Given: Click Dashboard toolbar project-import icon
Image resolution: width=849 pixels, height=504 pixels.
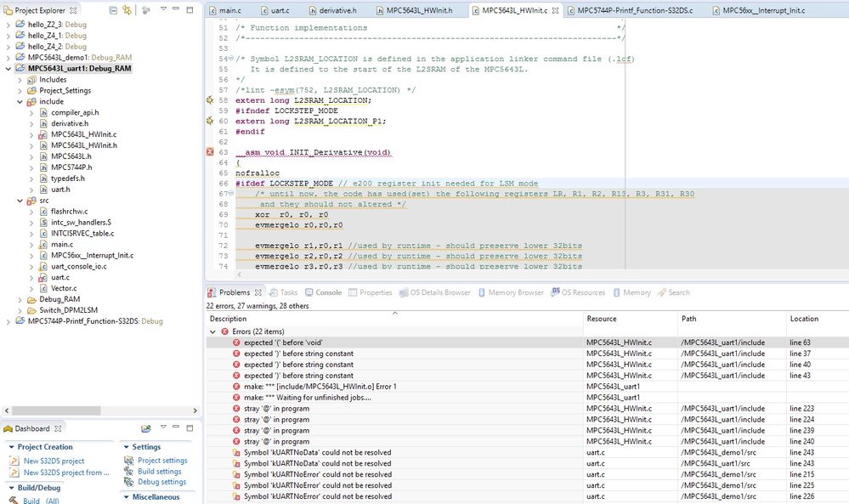Looking at the screenshot, I should click(145, 428).
